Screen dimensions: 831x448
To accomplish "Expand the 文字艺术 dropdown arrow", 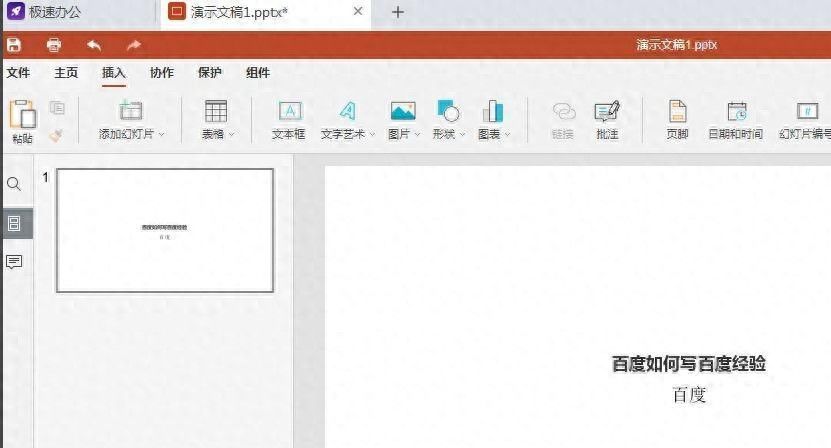I will (372, 135).
